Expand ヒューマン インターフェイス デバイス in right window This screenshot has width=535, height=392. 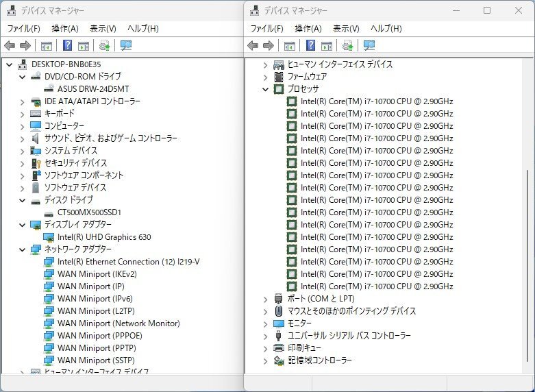click(x=266, y=65)
